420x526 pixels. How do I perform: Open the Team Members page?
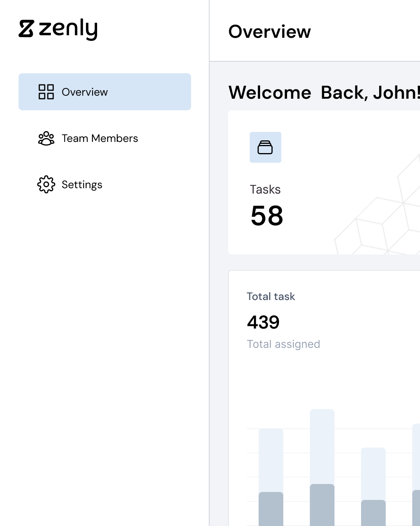tap(100, 138)
